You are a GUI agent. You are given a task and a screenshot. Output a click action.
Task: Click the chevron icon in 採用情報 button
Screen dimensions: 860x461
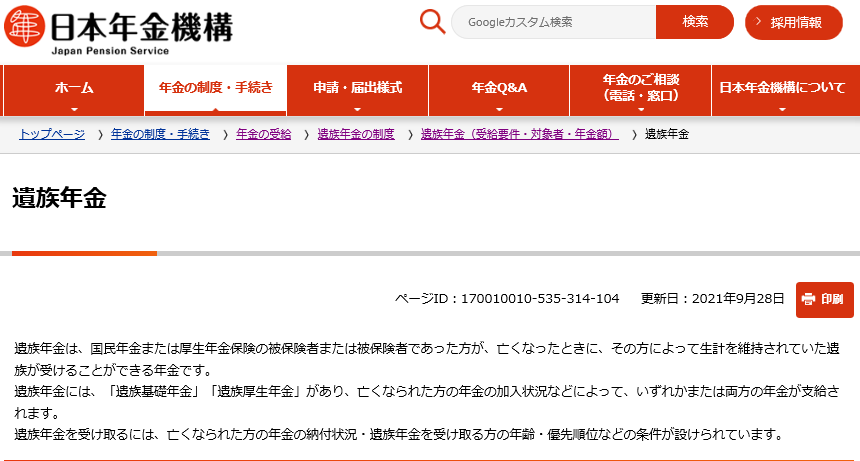click(x=759, y=22)
